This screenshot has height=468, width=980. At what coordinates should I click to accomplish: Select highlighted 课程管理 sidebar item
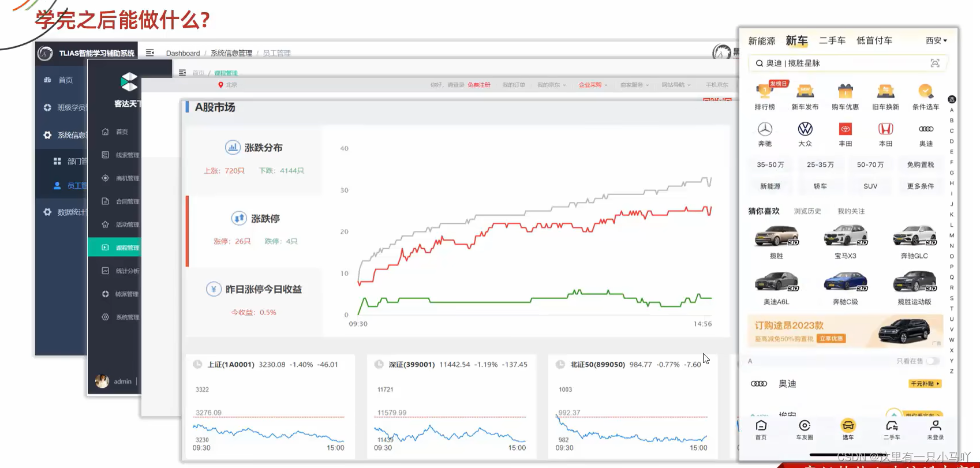[114, 247]
